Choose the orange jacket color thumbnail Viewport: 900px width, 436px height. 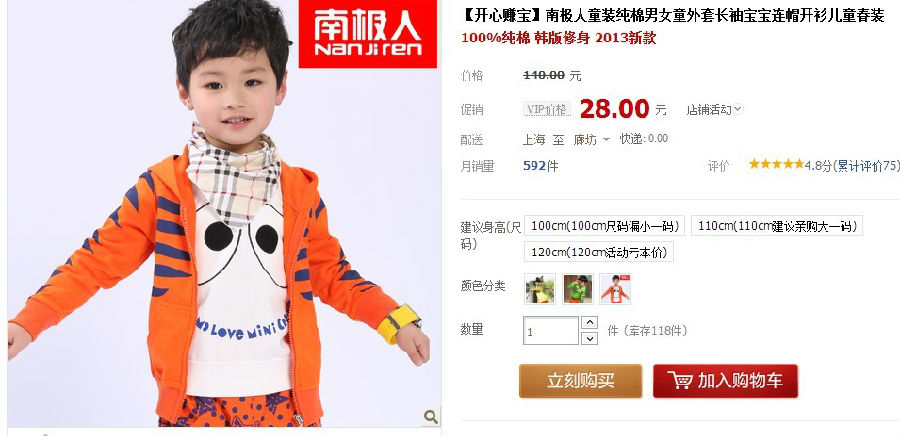(x=615, y=289)
